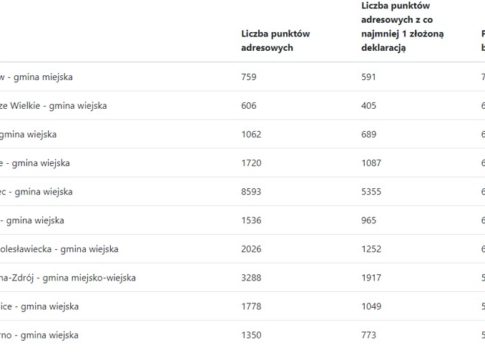The image size is (485, 360).
Task: Click the cell with value 1087
Action: 371,163
